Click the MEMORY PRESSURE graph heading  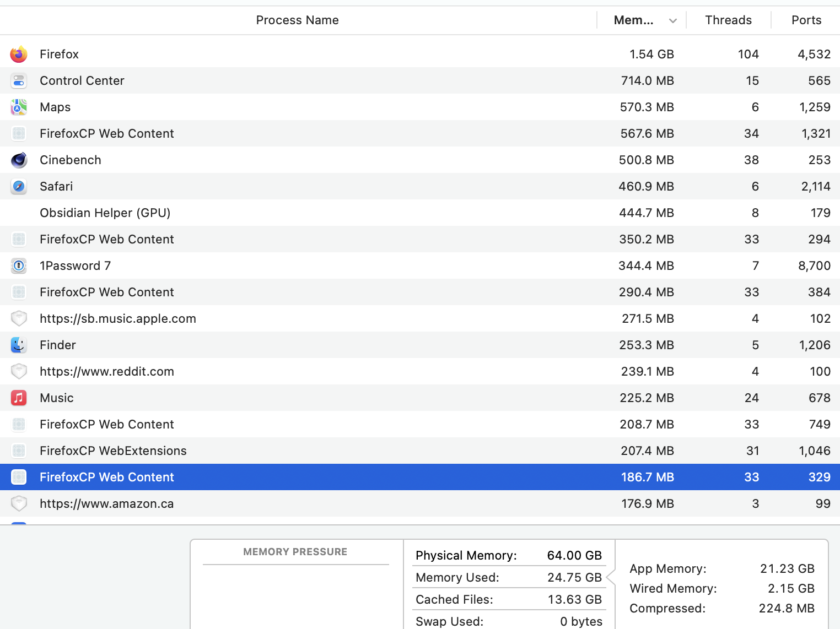[295, 552]
